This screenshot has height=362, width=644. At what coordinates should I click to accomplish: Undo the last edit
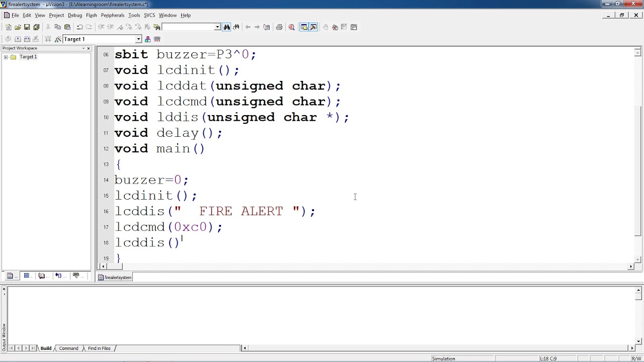coord(79,27)
